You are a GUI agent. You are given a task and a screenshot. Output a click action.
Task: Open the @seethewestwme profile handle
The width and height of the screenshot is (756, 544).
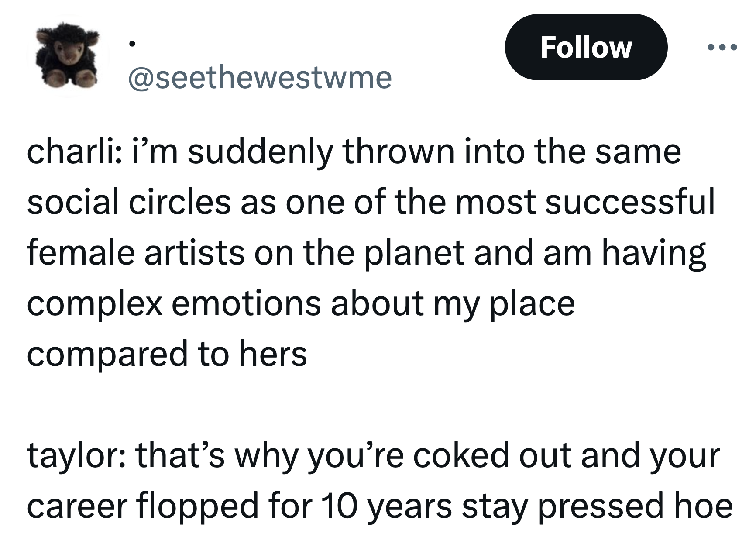click(x=260, y=77)
